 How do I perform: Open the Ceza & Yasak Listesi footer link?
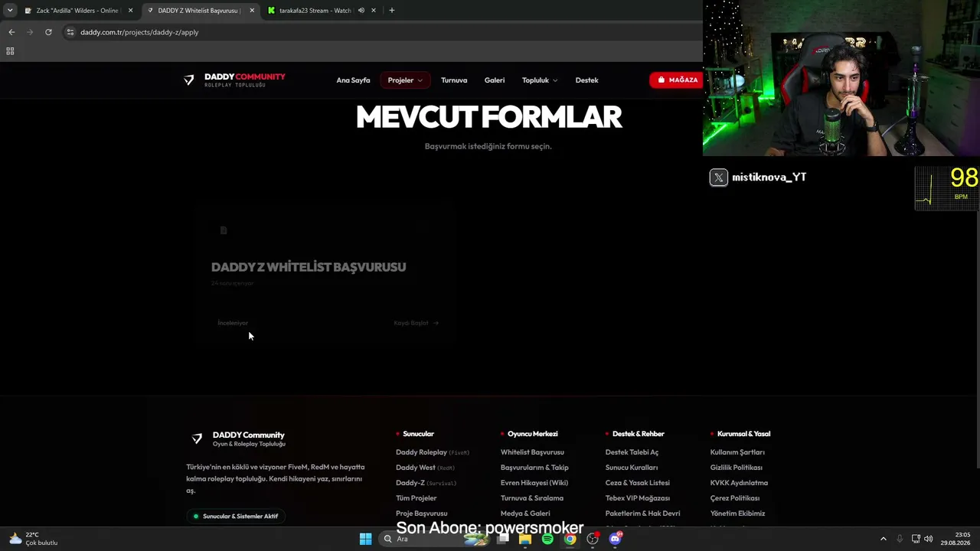[638, 483]
